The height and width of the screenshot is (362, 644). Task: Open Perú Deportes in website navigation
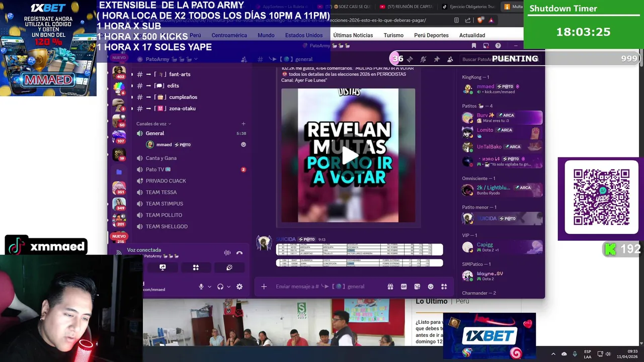[x=431, y=35]
